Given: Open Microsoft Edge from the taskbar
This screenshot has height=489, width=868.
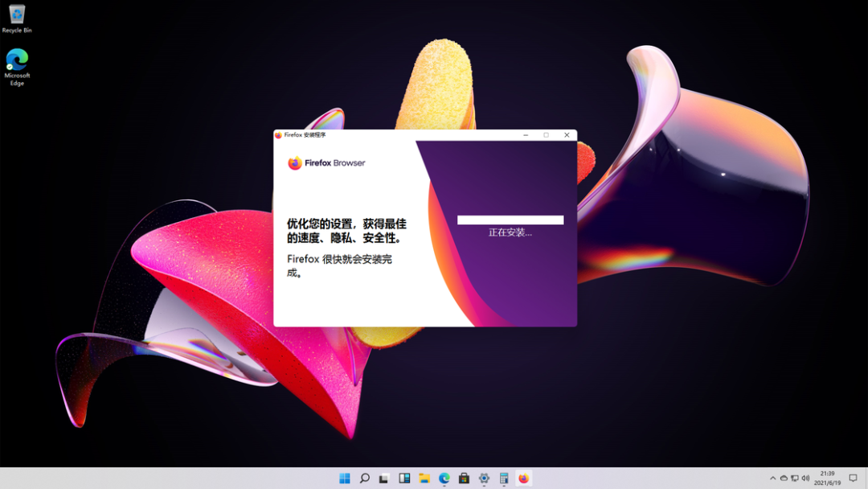Looking at the screenshot, I should 444,478.
